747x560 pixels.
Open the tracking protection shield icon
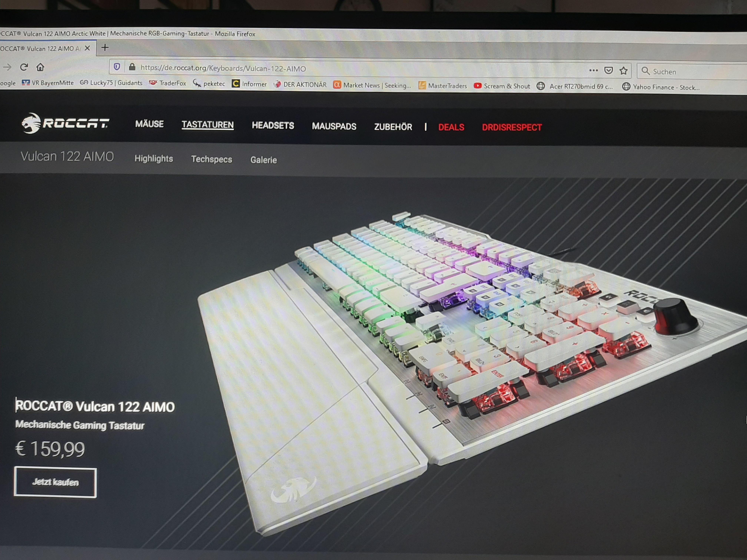[x=117, y=67]
